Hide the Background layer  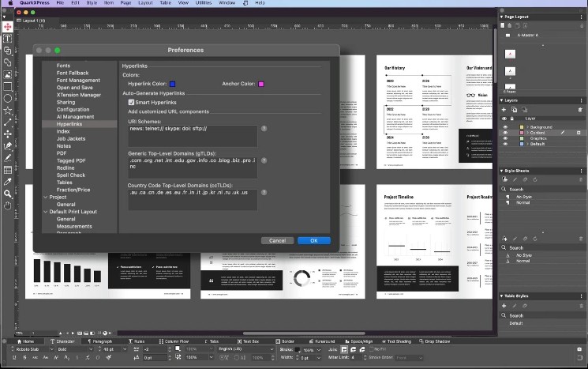[505, 127]
